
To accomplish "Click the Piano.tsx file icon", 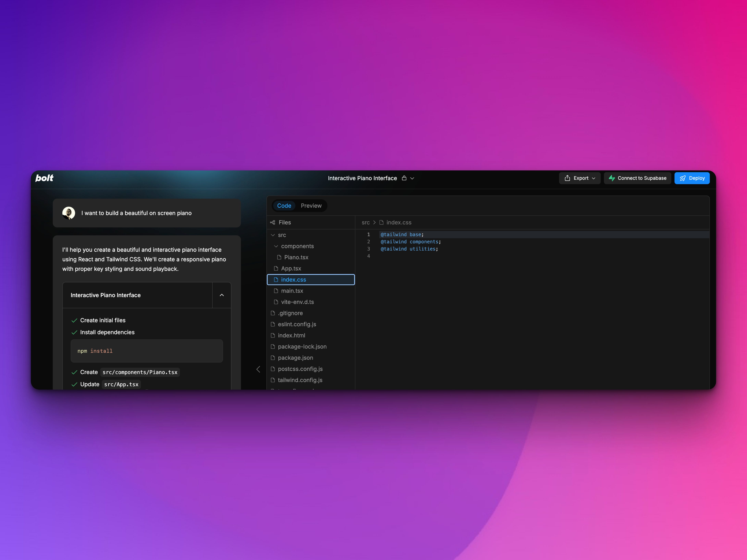I will tap(279, 257).
